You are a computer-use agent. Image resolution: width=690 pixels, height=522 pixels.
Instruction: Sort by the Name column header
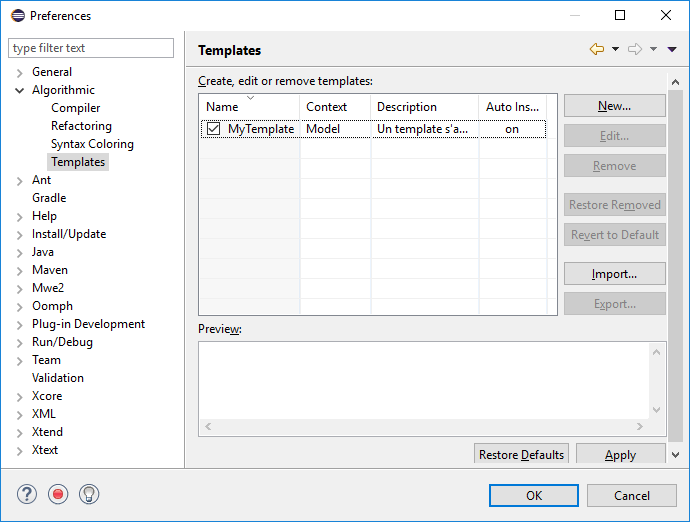coord(250,107)
